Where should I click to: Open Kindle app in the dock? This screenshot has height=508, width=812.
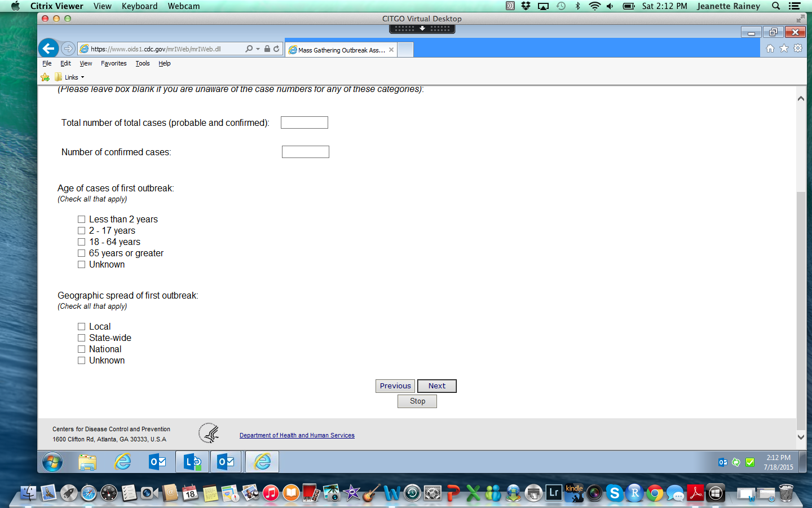click(574, 493)
